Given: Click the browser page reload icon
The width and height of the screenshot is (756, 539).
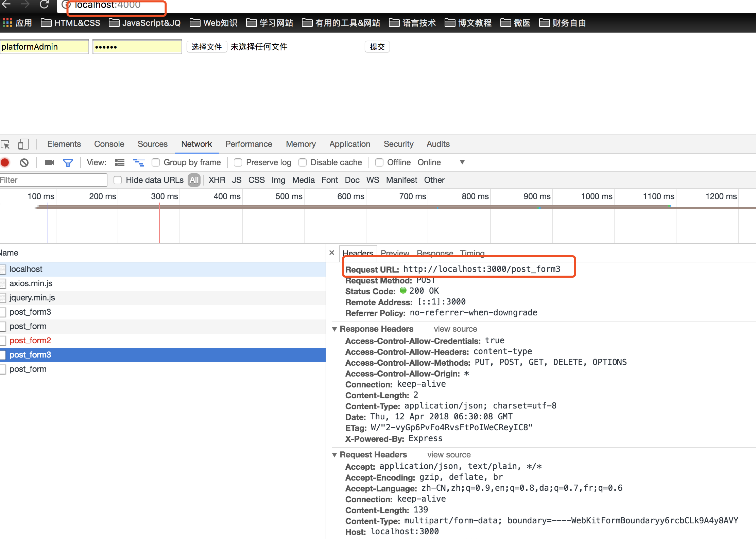Looking at the screenshot, I should [x=44, y=5].
